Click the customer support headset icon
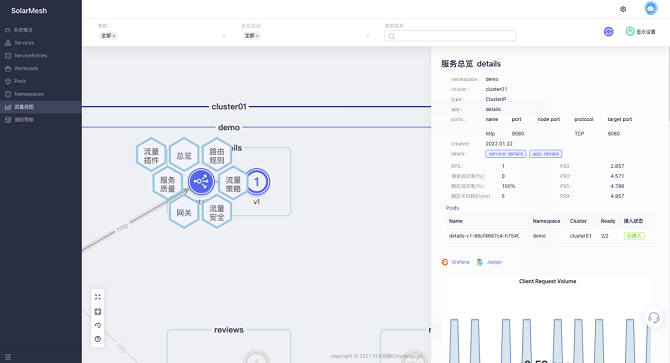Screen dimensions: 670x363 653,318
